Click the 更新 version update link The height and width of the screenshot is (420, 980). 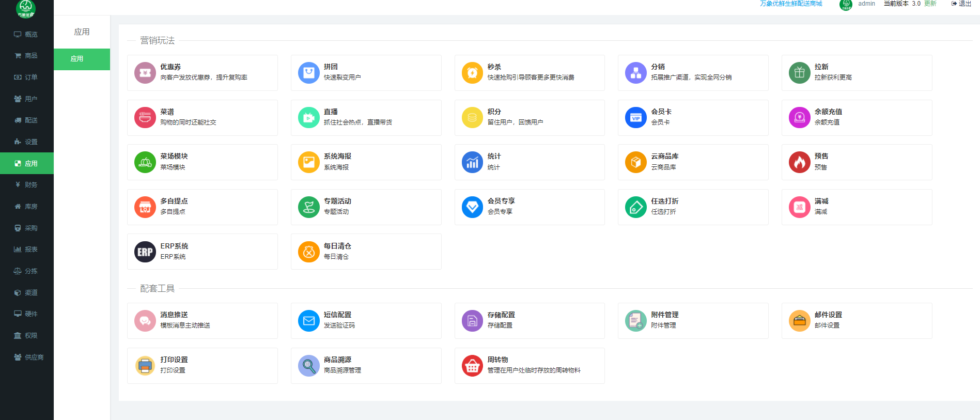(930, 4)
